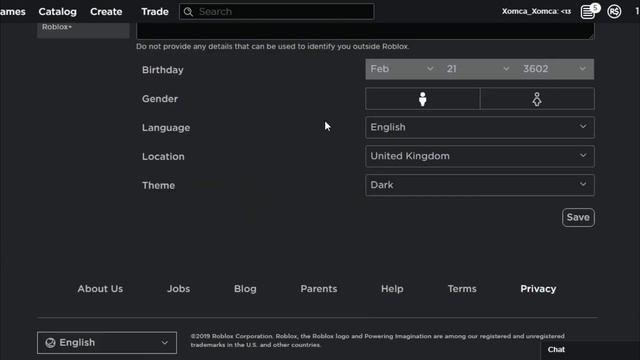
Task: Click the globe icon in footer language selector
Action: coord(50,342)
